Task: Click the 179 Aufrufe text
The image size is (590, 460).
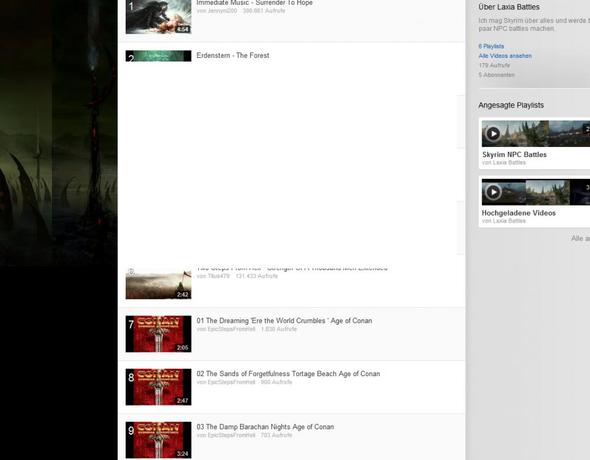Action: pos(494,65)
